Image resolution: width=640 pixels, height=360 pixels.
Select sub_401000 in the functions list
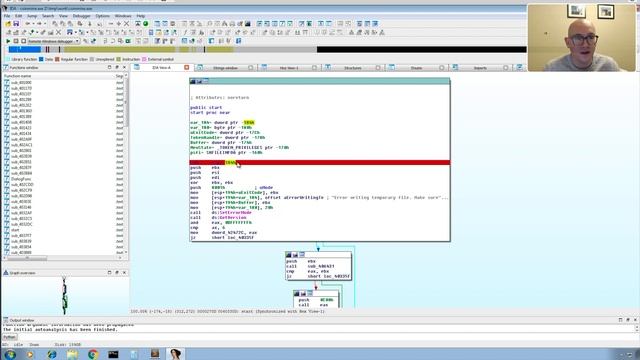pos(21,82)
